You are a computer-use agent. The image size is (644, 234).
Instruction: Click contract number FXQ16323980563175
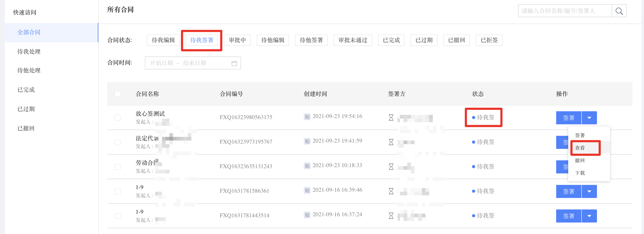[x=246, y=117]
